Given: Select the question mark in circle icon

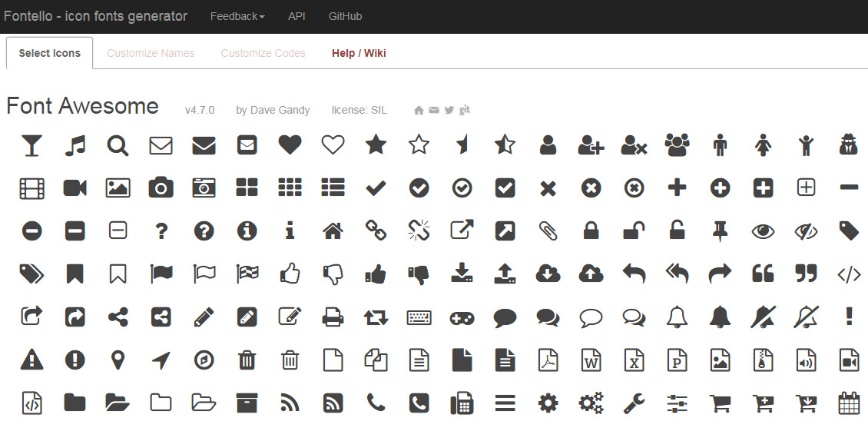Looking at the screenshot, I should point(204,230).
